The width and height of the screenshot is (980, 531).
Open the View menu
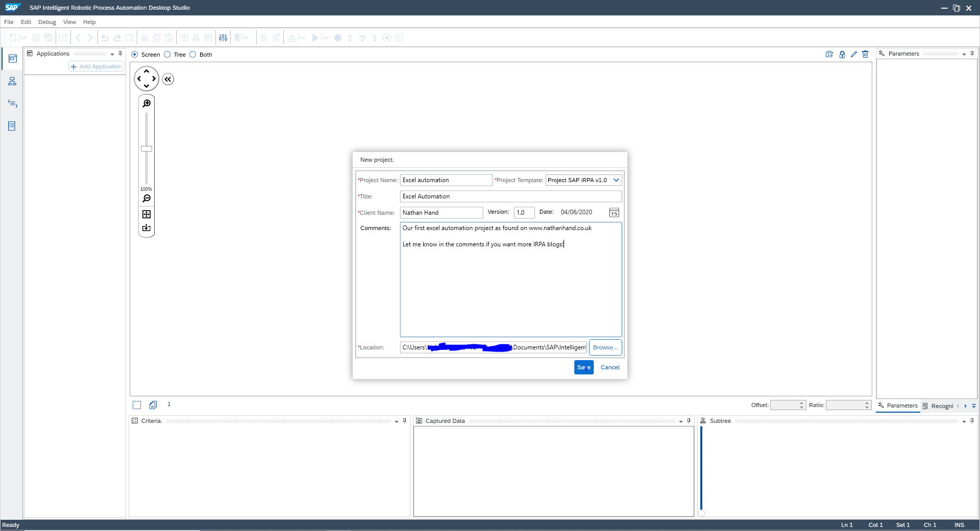(x=69, y=22)
